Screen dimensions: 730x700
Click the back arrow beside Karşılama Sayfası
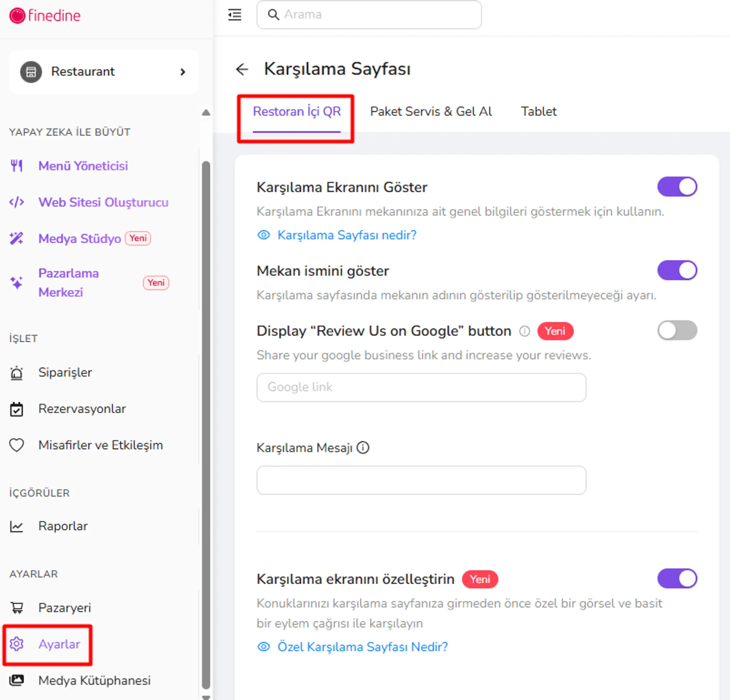click(242, 69)
